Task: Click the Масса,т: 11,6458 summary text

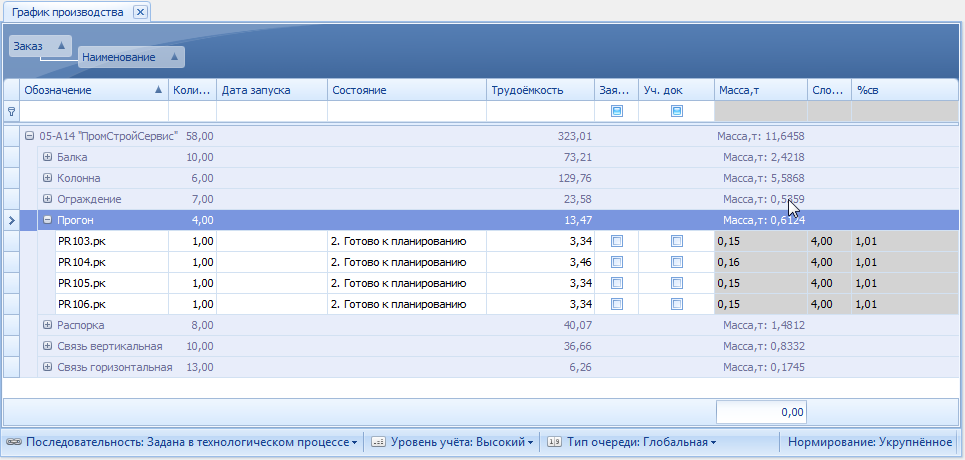Action: pos(761,136)
